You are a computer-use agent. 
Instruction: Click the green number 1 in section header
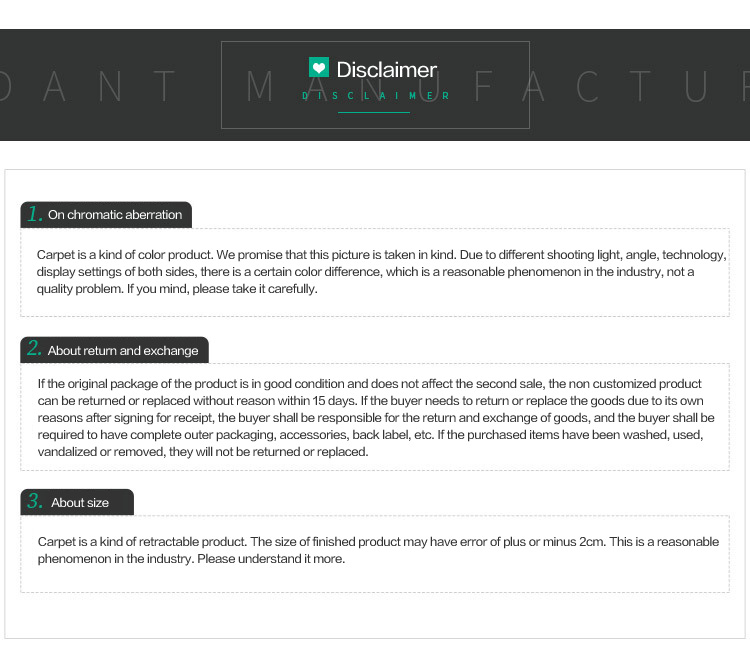point(35,214)
